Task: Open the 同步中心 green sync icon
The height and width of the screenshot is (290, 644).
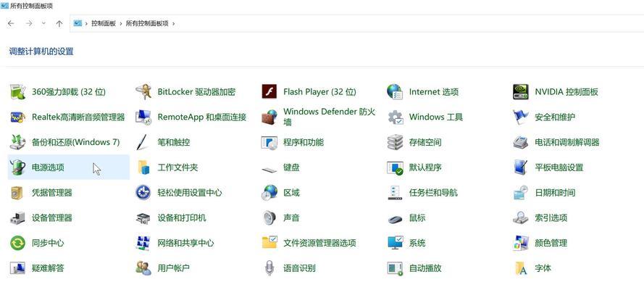Action: 17,243
